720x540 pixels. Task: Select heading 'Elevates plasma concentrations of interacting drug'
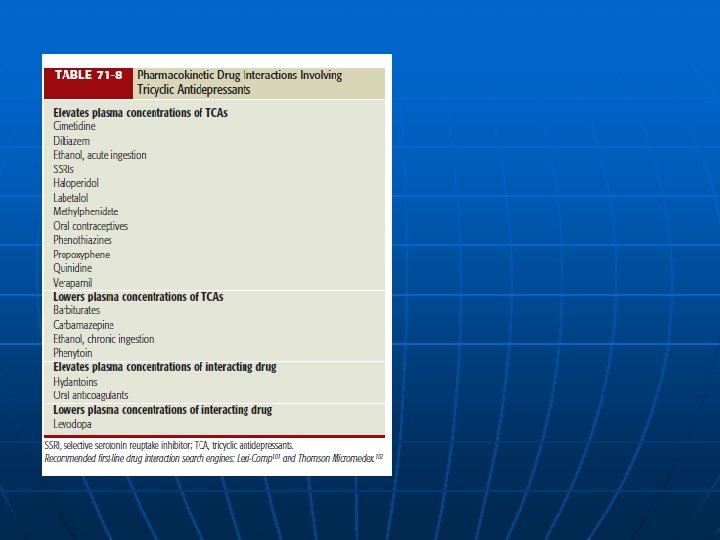165,367
